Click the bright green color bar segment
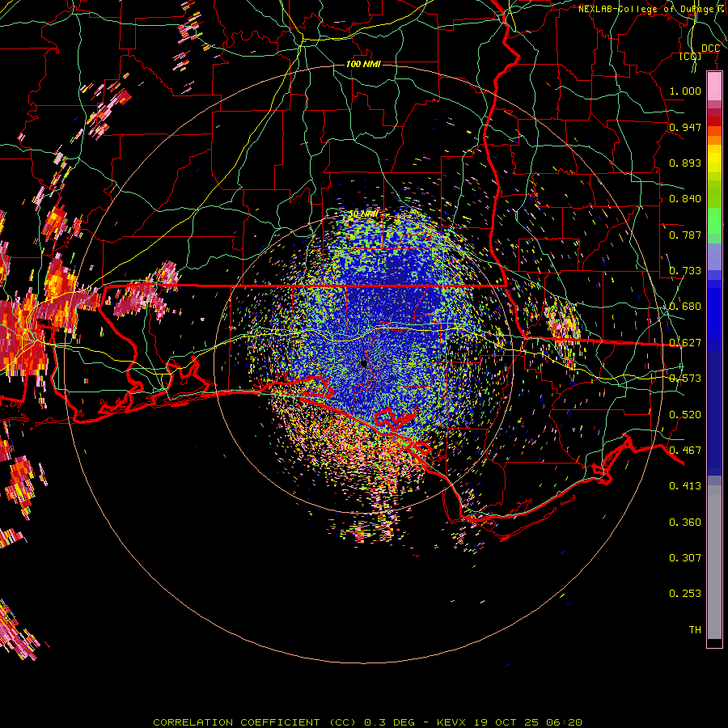Image resolution: width=728 pixels, height=728 pixels. pos(714,221)
